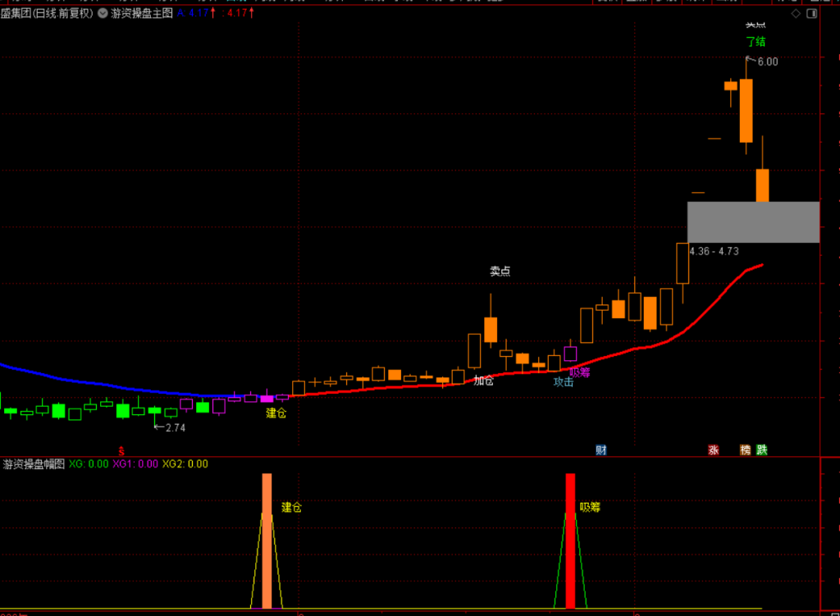Click the gray 4.36 - 4.73 gap zone
Screen dimensions: 840x616
point(753,222)
